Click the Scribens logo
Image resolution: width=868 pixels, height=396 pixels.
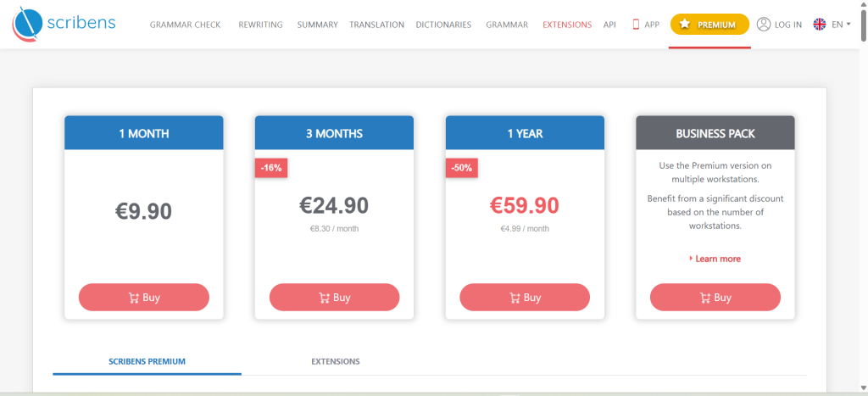64,25
